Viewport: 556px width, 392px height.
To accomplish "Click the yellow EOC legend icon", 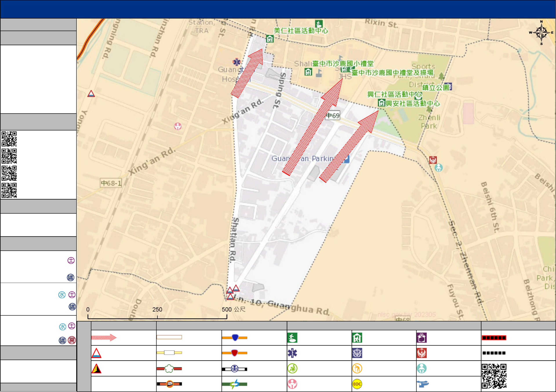I will (357, 384).
